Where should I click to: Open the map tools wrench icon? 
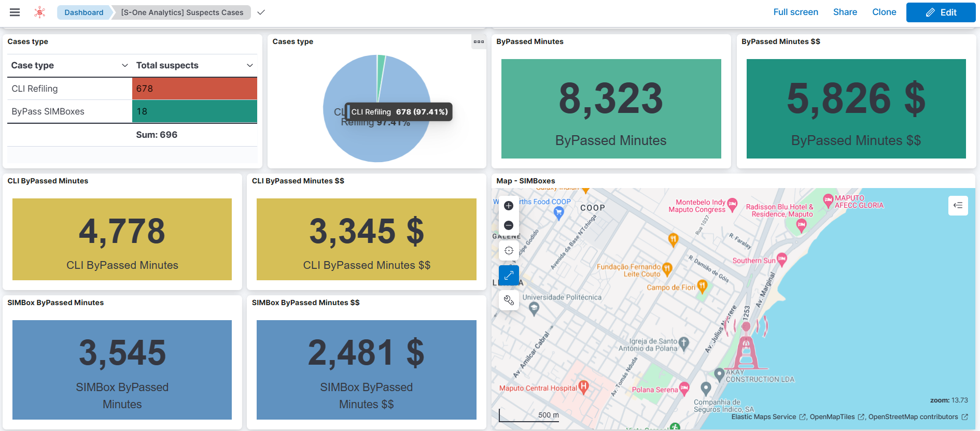point(509,300)
